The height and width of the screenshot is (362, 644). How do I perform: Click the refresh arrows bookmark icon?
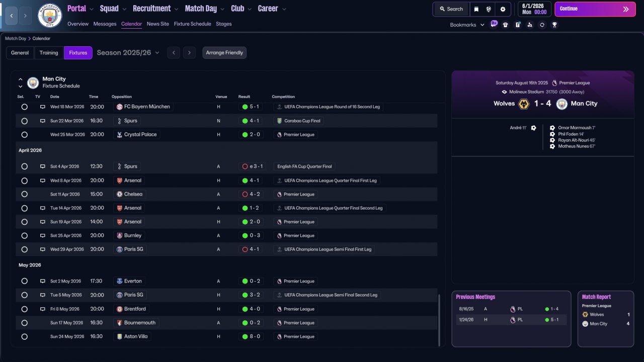pyautogui.click(x=542, y=25)
